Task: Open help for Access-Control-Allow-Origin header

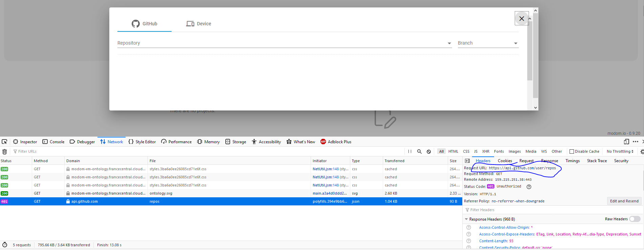Action: click(469, 227)
